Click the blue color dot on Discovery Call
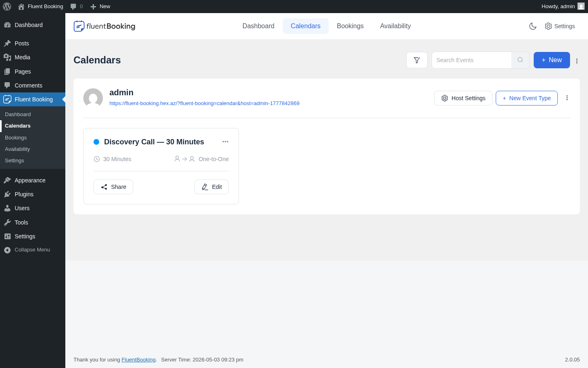 (x=96, y=142)
